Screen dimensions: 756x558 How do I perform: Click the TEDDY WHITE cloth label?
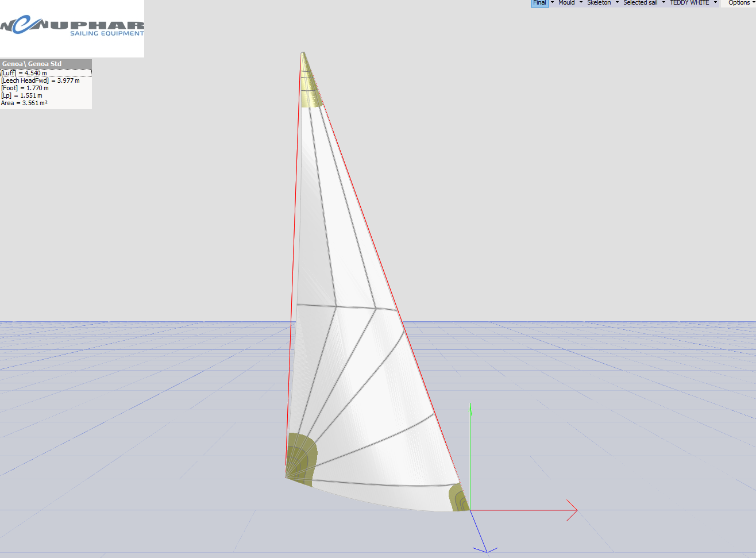[689, 3]
